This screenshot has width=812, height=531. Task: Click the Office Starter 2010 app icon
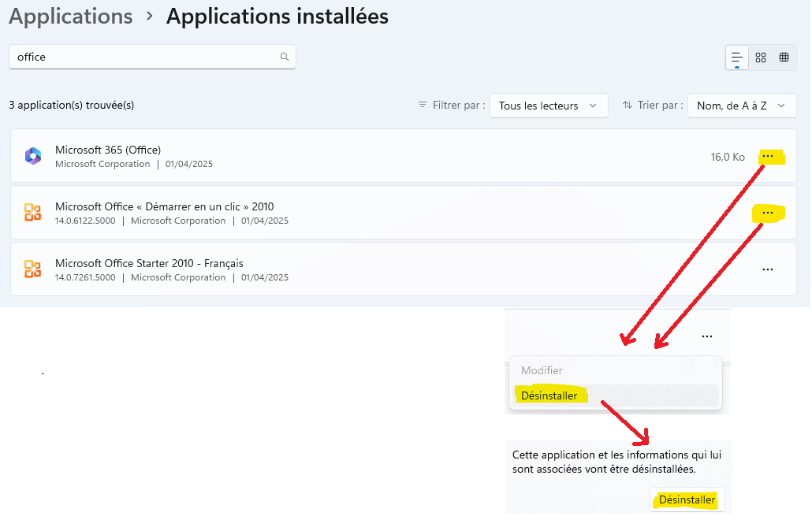pyautogui.click(x=33, y=269)
